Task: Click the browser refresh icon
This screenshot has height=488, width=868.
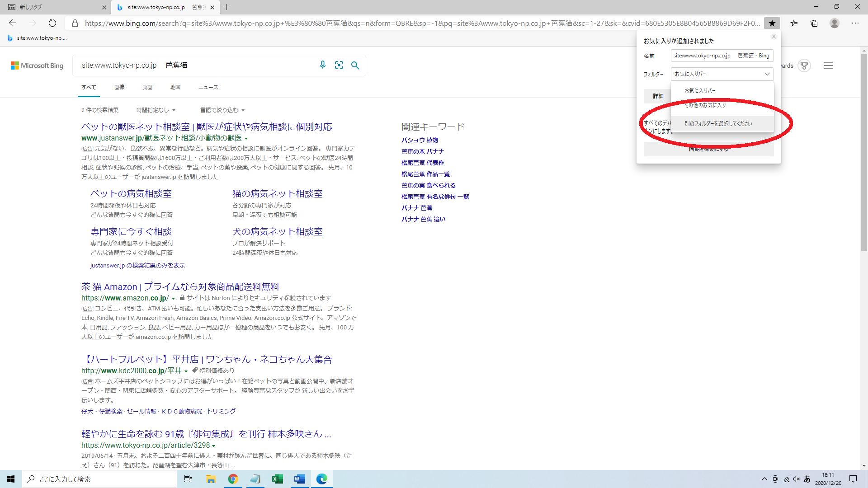Action: point(52,23)
